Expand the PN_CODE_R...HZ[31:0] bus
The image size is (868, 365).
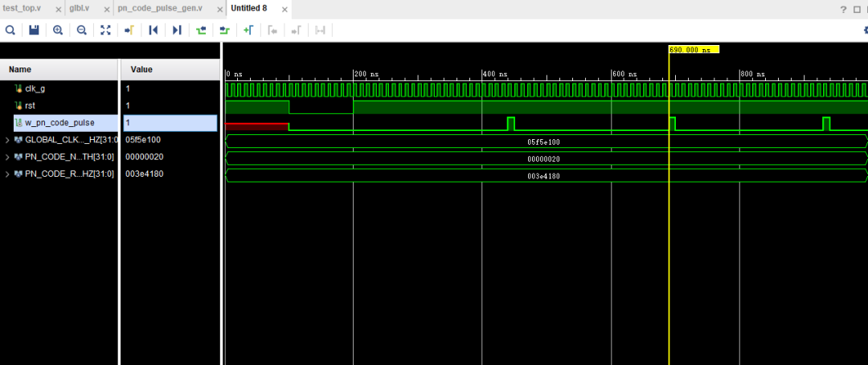tap(7, 174)
